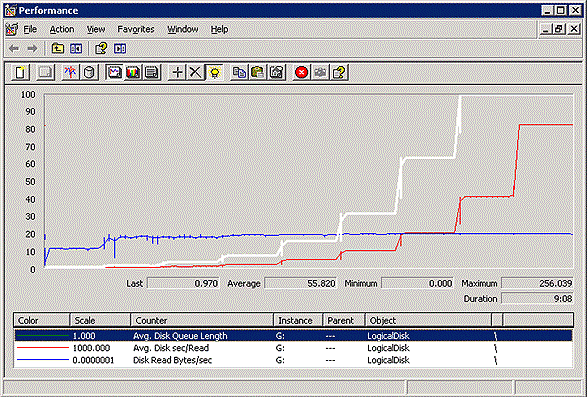
Task: Click the Paste Counter List icon
Action: coord(258,72)
